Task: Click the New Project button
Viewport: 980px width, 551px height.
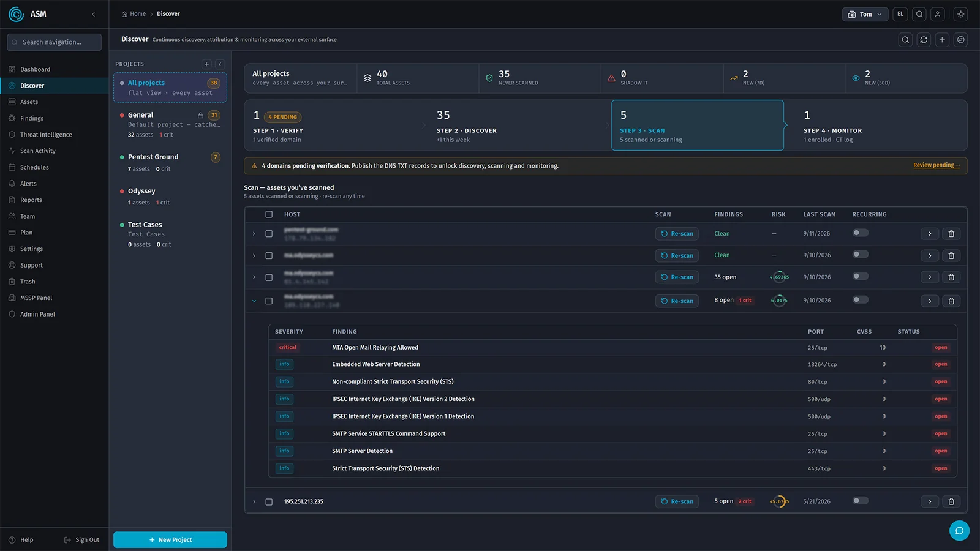Action: coord(170,540)
